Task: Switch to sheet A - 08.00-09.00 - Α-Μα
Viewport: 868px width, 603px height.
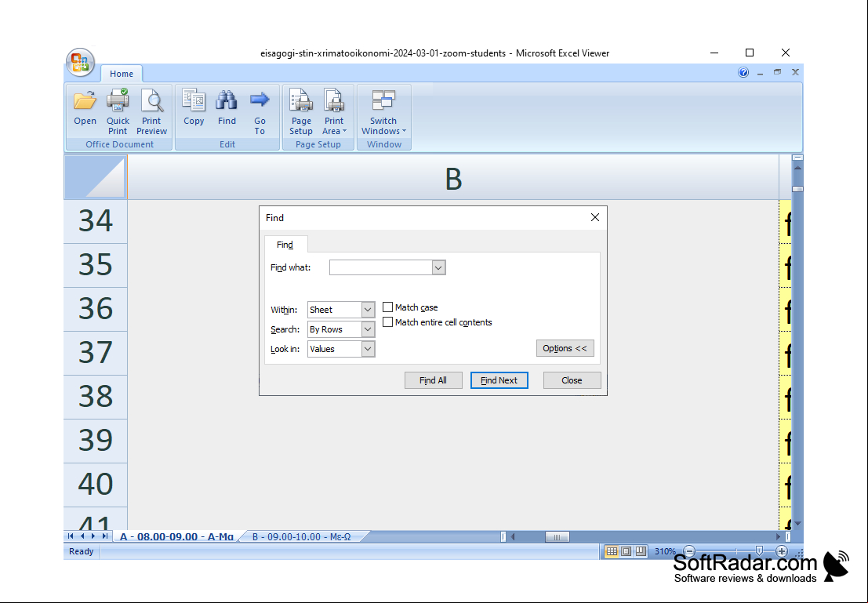Action: pyautogui.click(x=176, y=536)
